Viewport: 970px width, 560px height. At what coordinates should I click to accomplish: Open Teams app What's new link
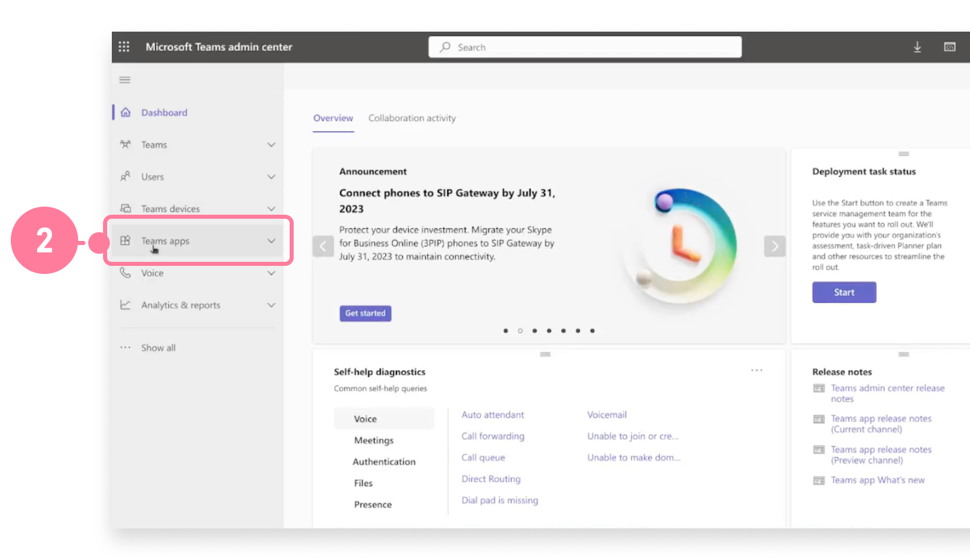click(878, 480)
